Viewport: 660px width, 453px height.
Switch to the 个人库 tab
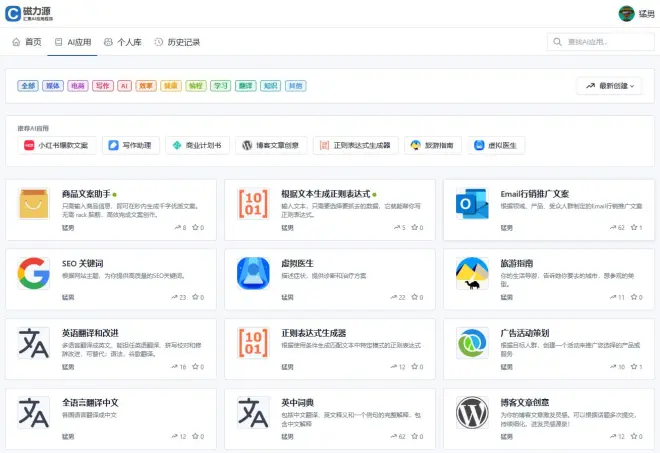122,42
